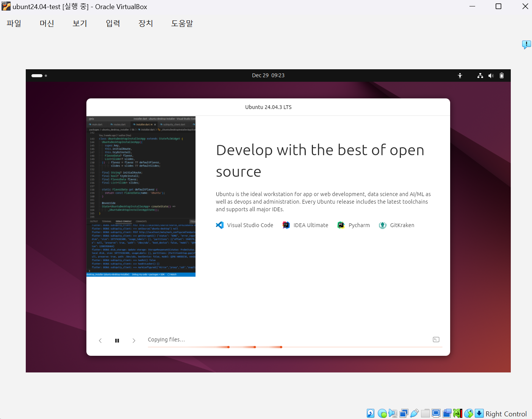Click the IDEA Ultimate logo icon
This screenshot has height=419, width=532.
tap(286, 225)
